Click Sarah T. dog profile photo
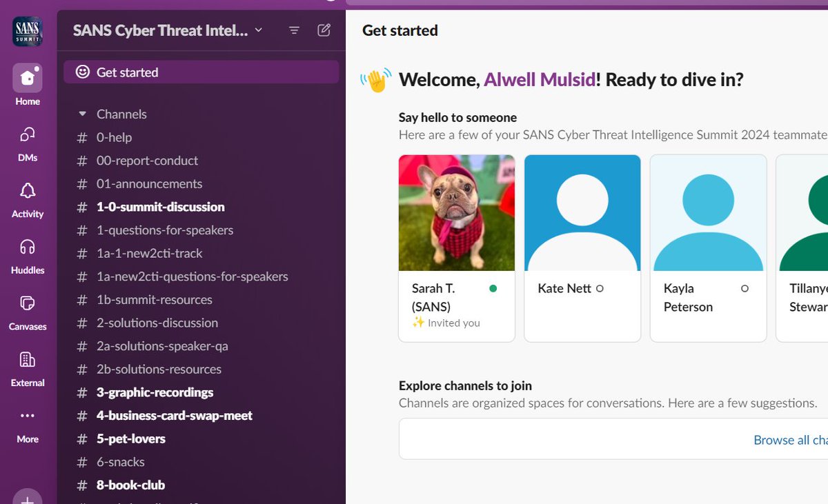The height and width of the screenshot is (504, 828). coord(457,212)
